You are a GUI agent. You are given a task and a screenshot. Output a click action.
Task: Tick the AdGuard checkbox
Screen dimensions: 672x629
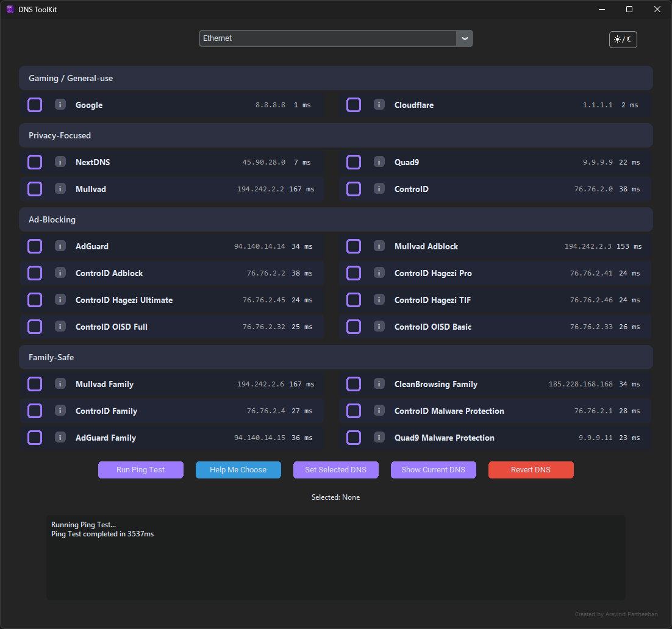(35, 246)
